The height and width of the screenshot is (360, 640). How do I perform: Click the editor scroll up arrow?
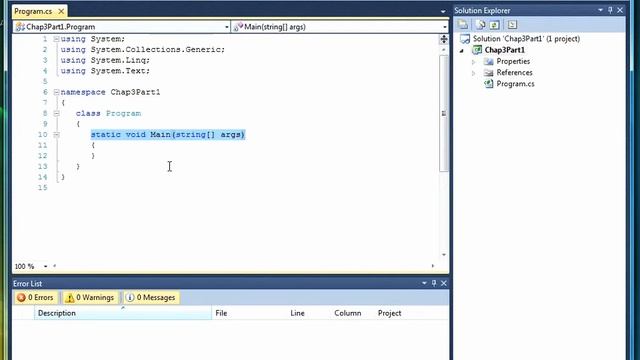click(444, 50)
